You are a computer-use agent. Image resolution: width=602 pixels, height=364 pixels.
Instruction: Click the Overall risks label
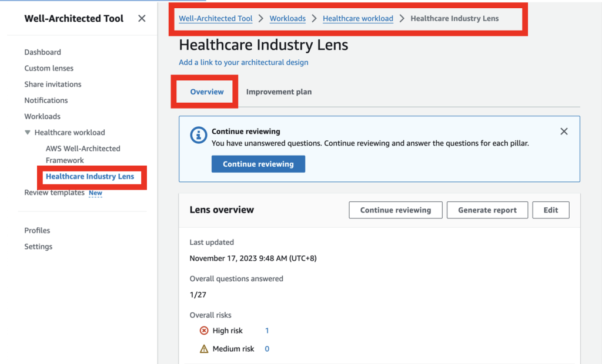tap(210, 315)
